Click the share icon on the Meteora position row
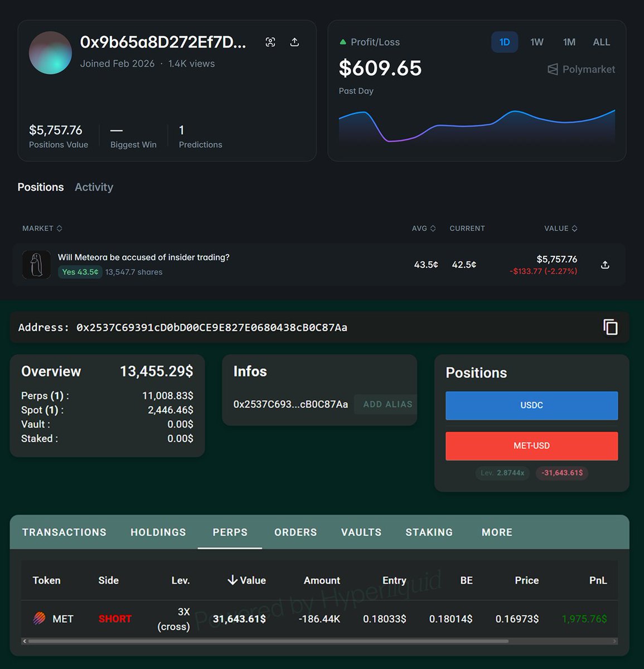This screenshot has height=669, width=644. 605,265
